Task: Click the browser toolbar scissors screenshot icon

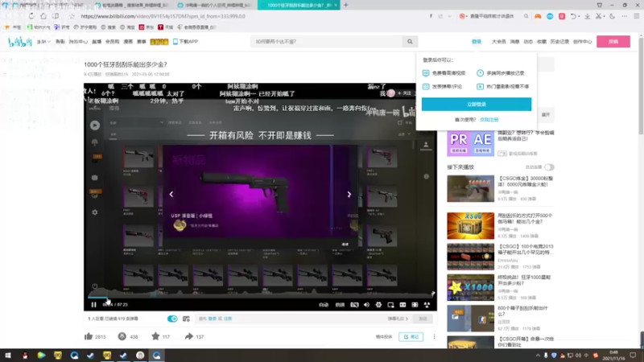Action: click(x=598, y=16)
